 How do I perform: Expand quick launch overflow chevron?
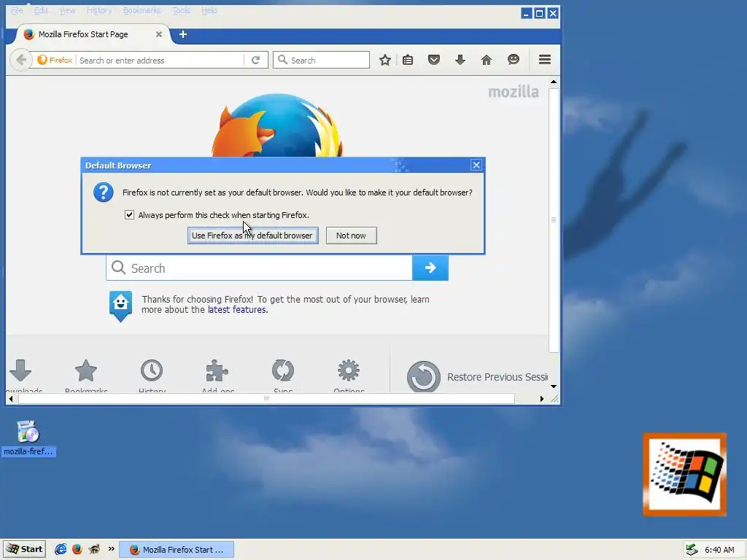(x=112, y=548)
